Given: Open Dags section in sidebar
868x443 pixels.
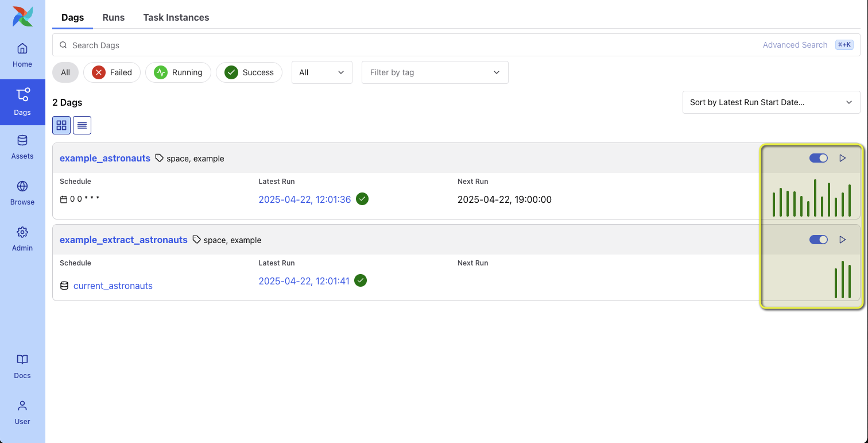Looking at the screenshot, I should click(22, 102).
